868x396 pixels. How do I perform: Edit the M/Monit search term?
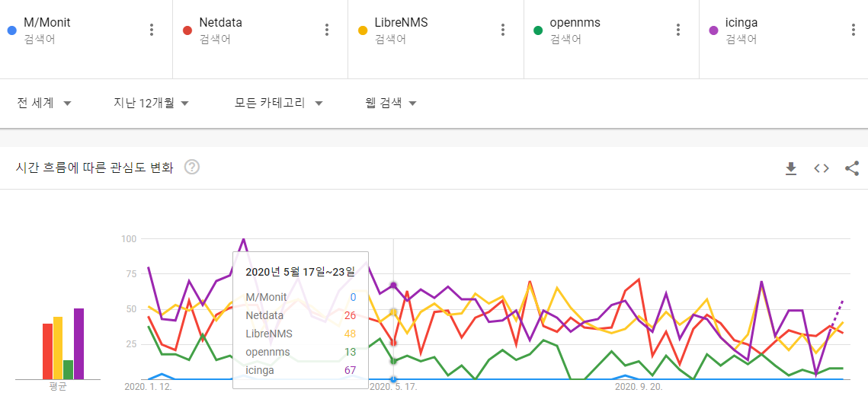pyautogui.click(x=47, y=24)
